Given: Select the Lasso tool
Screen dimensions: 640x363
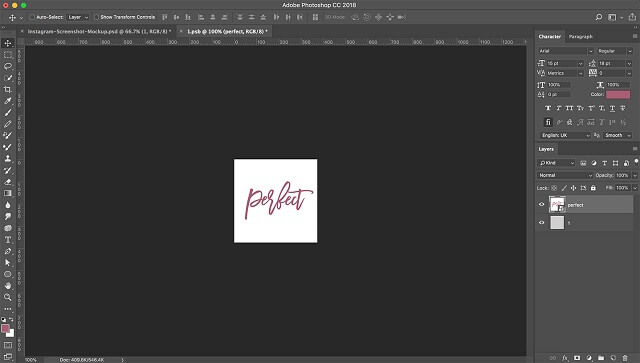Looking at the screenshot, I should 8,66.
